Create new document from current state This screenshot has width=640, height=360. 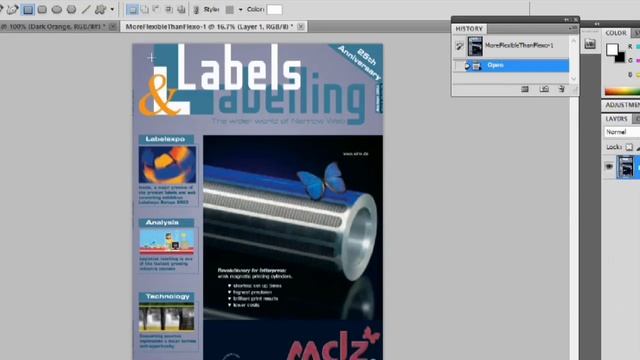pos(525,89)
